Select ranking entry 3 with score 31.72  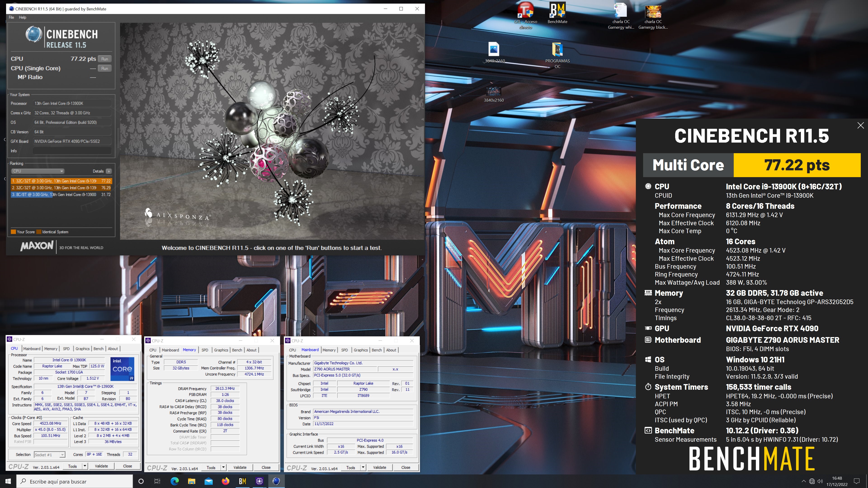click(x=61, y=194)
